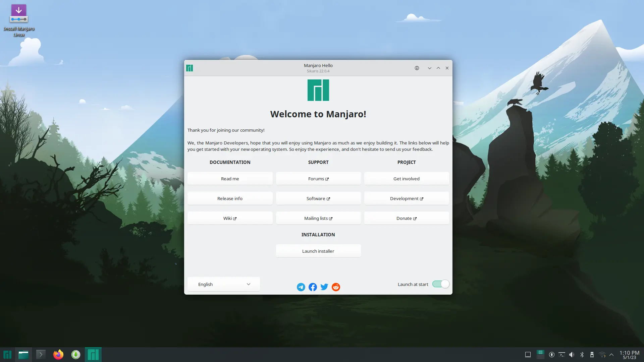Open the Donate external link
Image resolution: width=644 pixels, height=362 pixels.
click(x=406, y=218)
